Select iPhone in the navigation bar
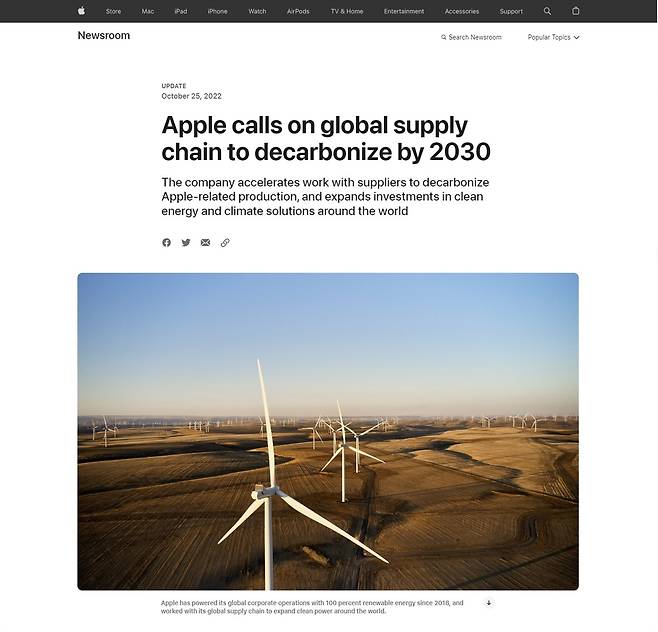This screenshot has height=632, width=658. 217,11
